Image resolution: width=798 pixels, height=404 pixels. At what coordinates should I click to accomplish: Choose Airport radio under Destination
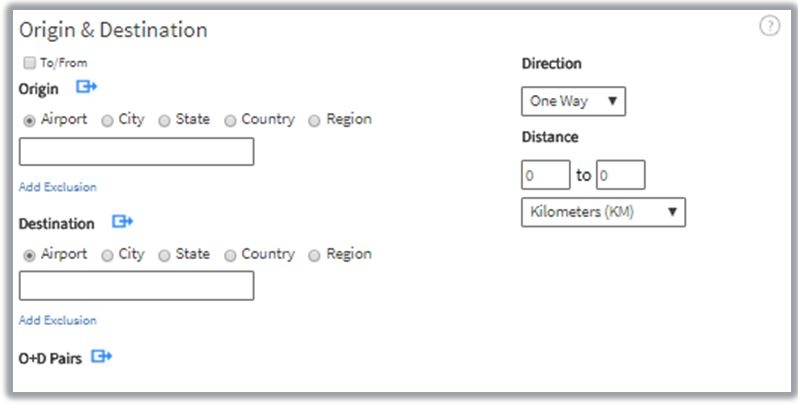click(29, 255)
